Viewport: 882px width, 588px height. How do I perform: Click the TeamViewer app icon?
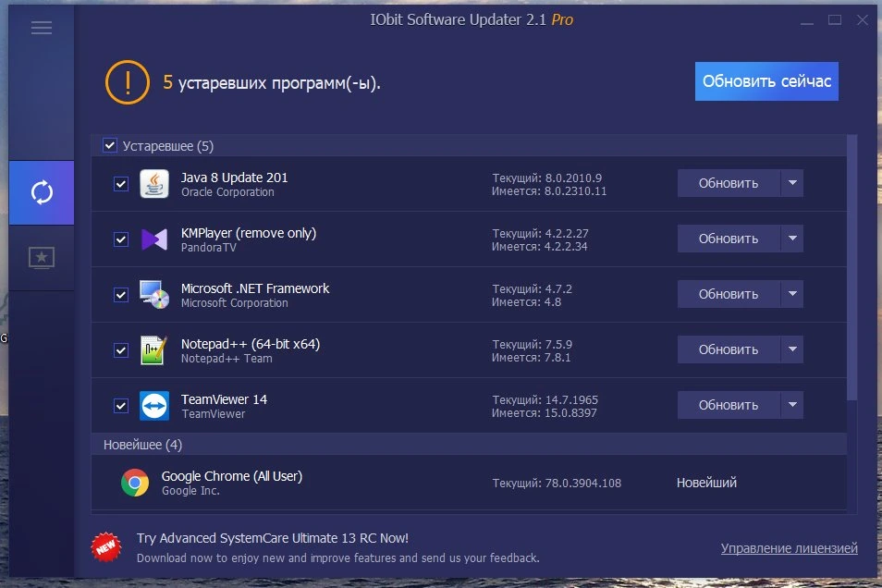click(154, 405)
